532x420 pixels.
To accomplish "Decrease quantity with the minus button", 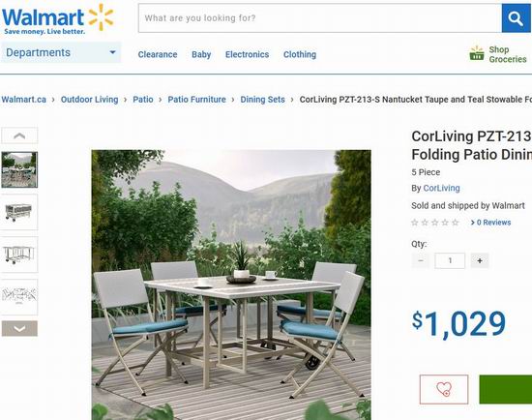I will click(421, 260).
